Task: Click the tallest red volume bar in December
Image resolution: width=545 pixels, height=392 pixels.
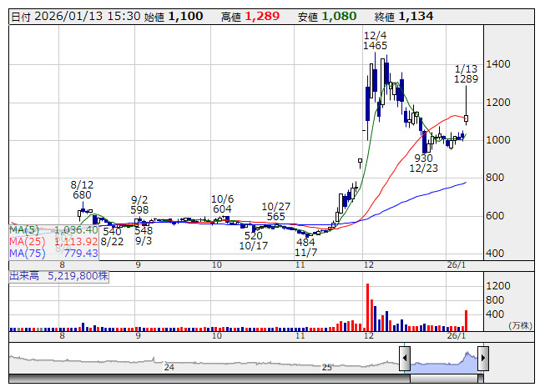Action: click(366, 307)
